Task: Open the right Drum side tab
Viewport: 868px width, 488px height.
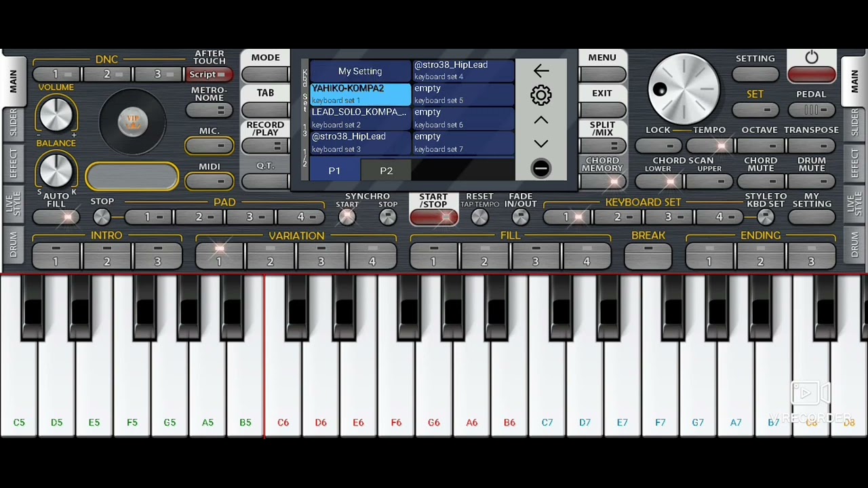Action: click(854, 245)
